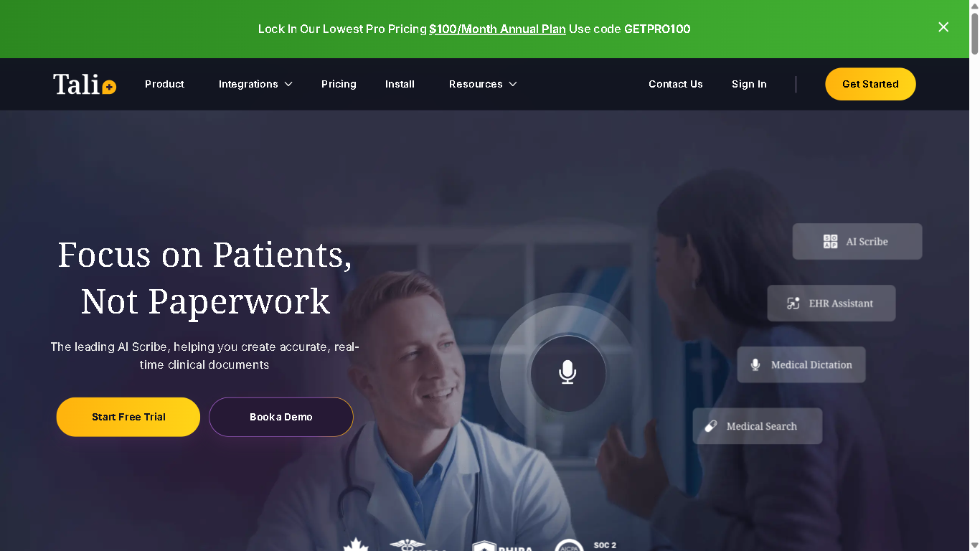980x551 pixels.
Task: Click the SOC 2 AICPA badge
Action: [x=585, y=545]
